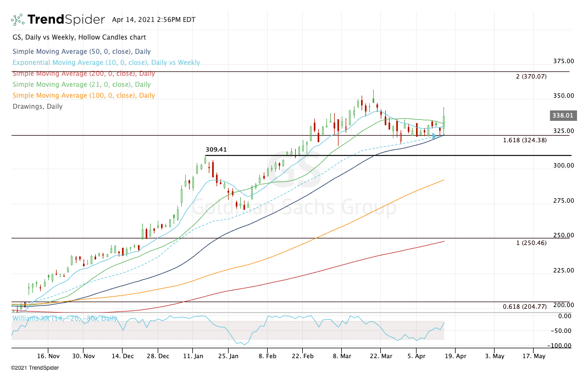The image size is (588, 373).
Task: Click the 1 (250.46) Fibonacci label
Action: [531, 243]
